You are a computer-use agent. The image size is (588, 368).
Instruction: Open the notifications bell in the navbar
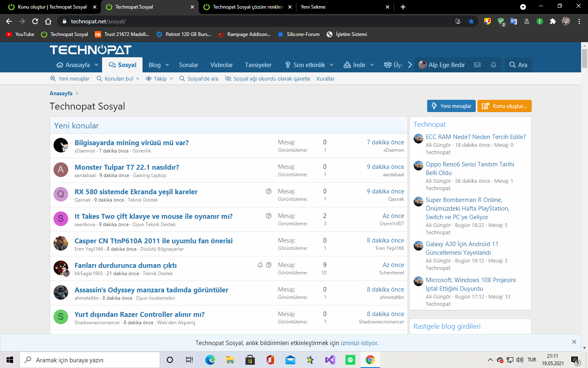point(493,65)
